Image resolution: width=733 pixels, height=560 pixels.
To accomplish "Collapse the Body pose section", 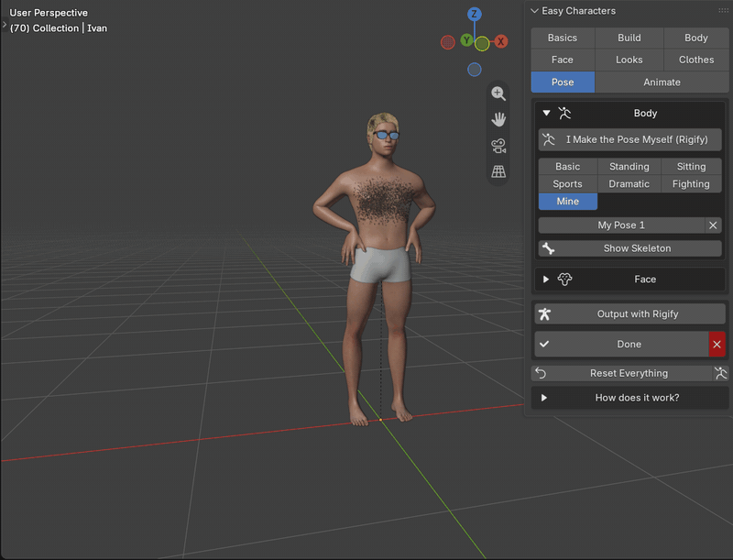I will (546, 113).
